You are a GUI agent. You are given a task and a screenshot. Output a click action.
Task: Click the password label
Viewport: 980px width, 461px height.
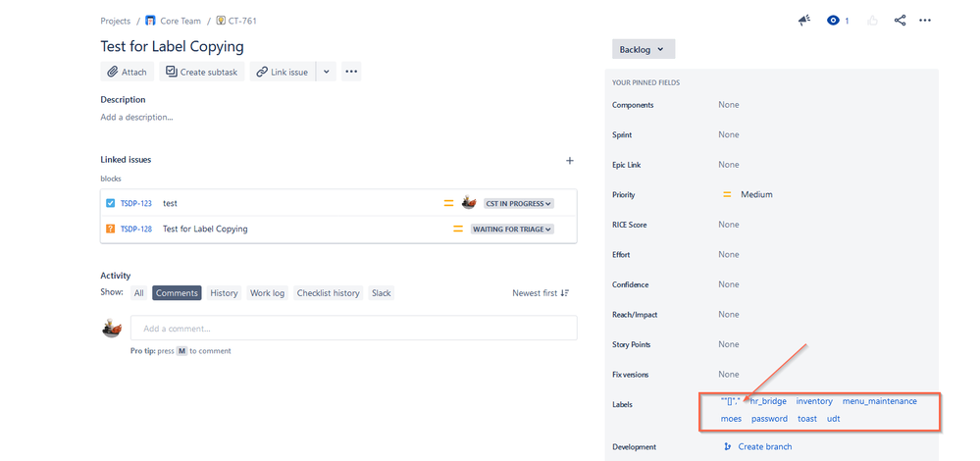click(769, 419)
